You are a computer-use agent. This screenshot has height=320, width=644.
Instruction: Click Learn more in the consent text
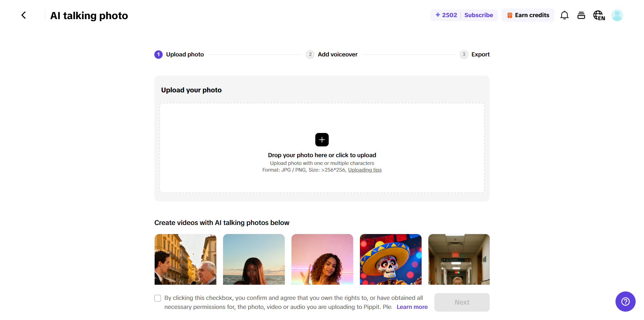click(412, 307)
